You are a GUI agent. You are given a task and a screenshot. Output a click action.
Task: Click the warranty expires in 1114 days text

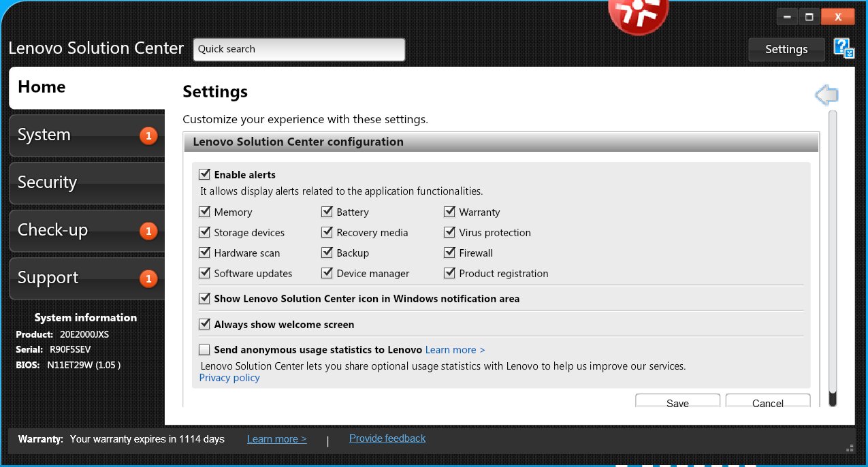pyautogui.click(x=147, y=439)
